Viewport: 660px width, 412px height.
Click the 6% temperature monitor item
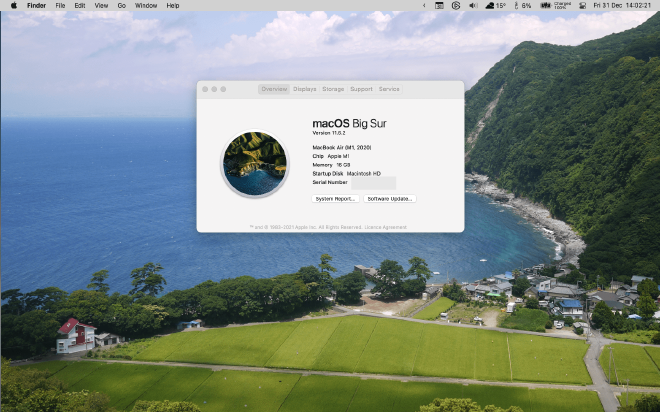(x=522, y=5)
